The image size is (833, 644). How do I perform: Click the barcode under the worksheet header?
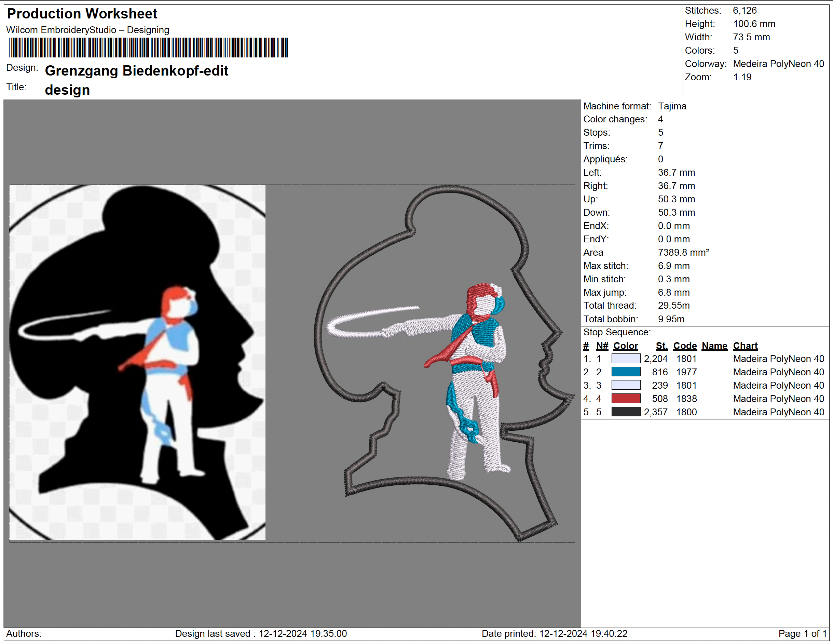pyautogui.click(x=148, y=48)
